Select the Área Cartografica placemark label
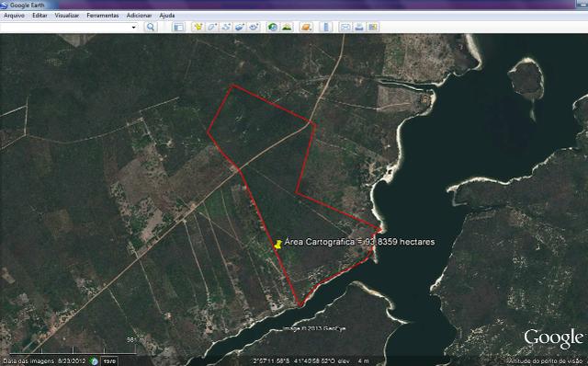588x366 pixels. pyautogui.click(x=359, y=242)
